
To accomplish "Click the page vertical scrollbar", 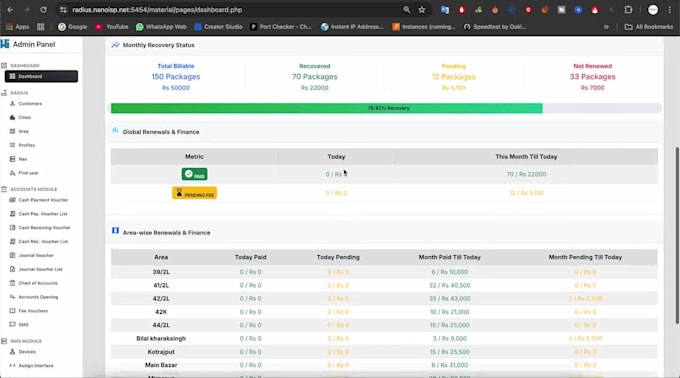I will tap(677, 235).
